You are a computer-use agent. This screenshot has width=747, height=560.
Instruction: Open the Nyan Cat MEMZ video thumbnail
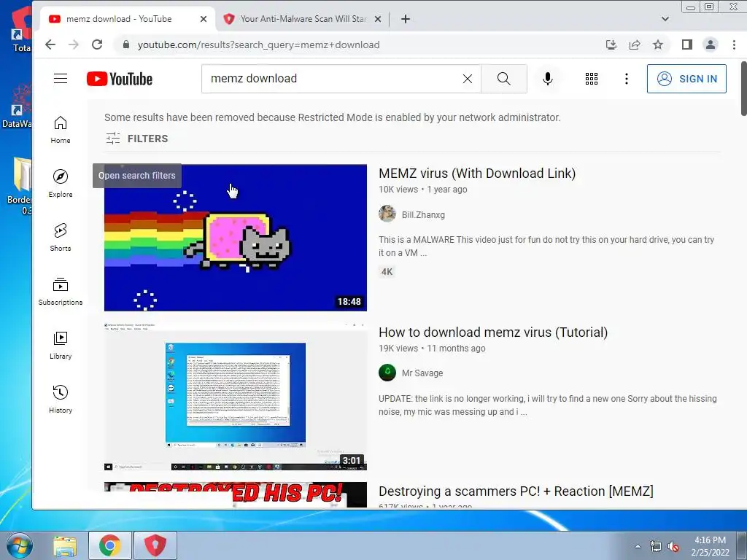point(236,238)
